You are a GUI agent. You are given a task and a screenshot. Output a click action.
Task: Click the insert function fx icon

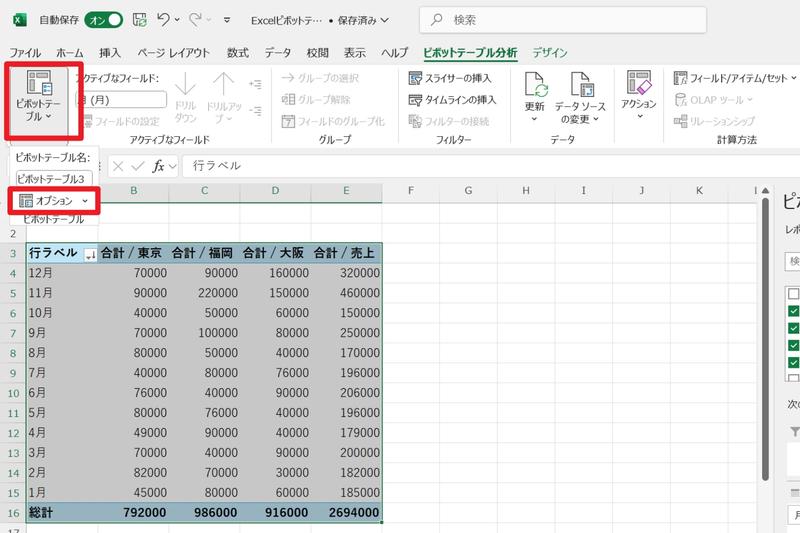(x=158, y=166)
